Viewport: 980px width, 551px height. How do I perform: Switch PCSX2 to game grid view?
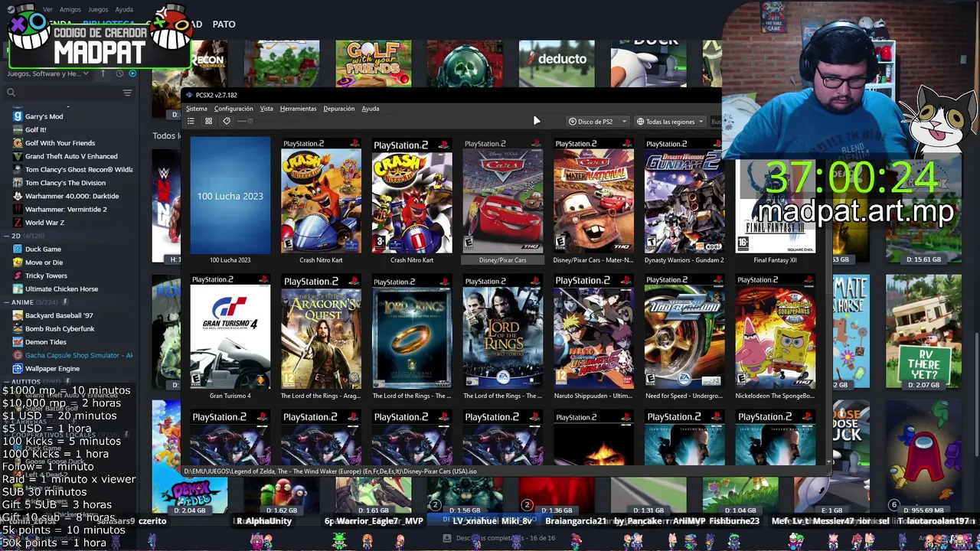point(208,121)
